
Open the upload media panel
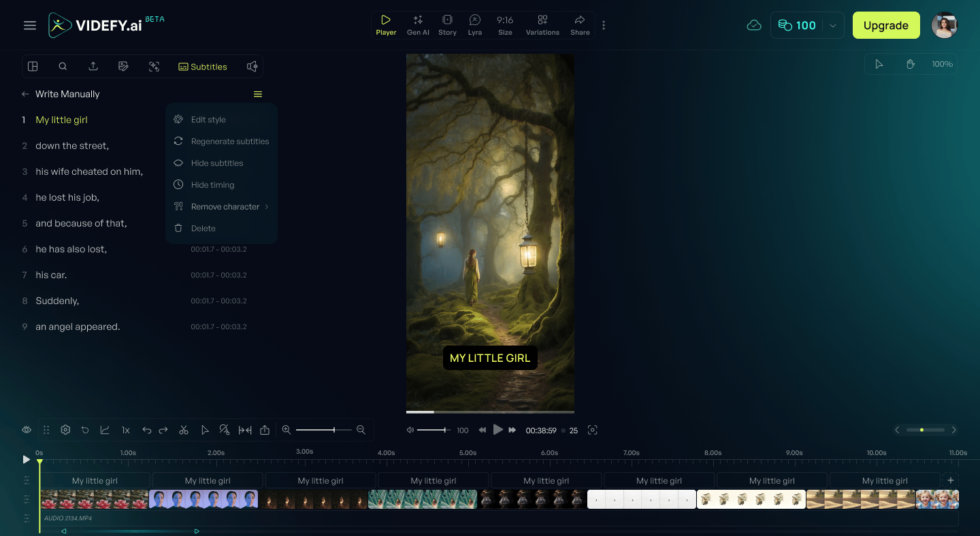(x=93, y=67)
